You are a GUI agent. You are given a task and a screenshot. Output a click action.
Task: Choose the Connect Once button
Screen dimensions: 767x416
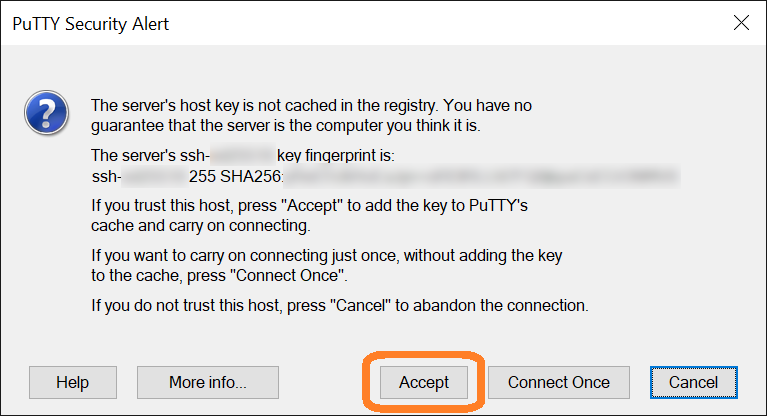(559, 382)
